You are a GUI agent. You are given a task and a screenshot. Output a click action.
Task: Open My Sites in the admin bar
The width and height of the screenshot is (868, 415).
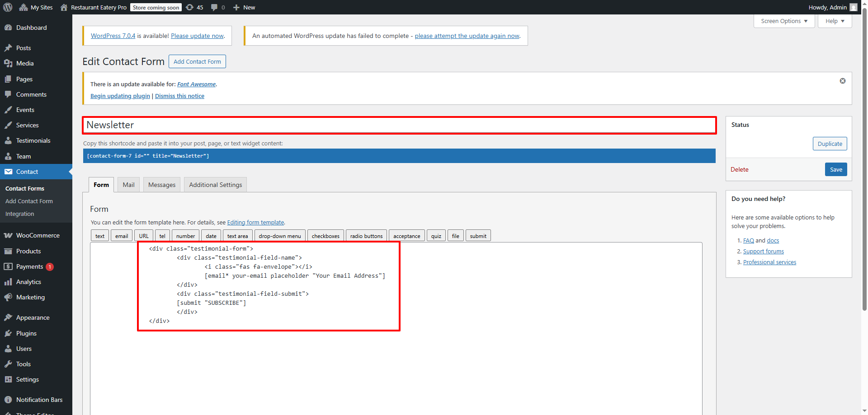coord(36,7)
